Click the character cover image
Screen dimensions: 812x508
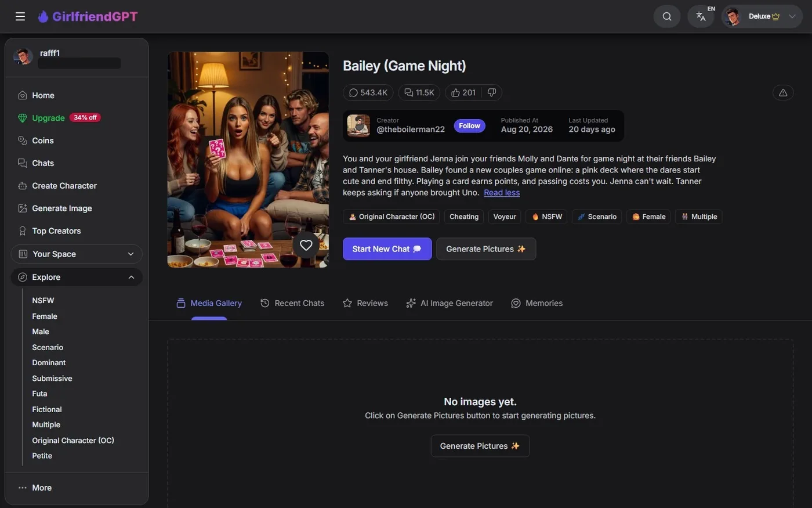pos(248,160)
